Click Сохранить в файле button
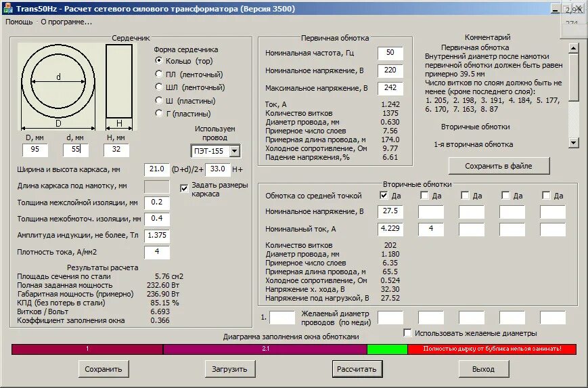588x388 pixels. pos(499,166)
